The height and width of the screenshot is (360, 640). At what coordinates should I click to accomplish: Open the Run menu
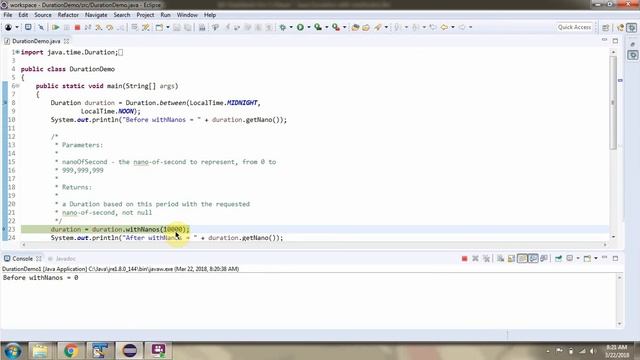tap(165, 15)
